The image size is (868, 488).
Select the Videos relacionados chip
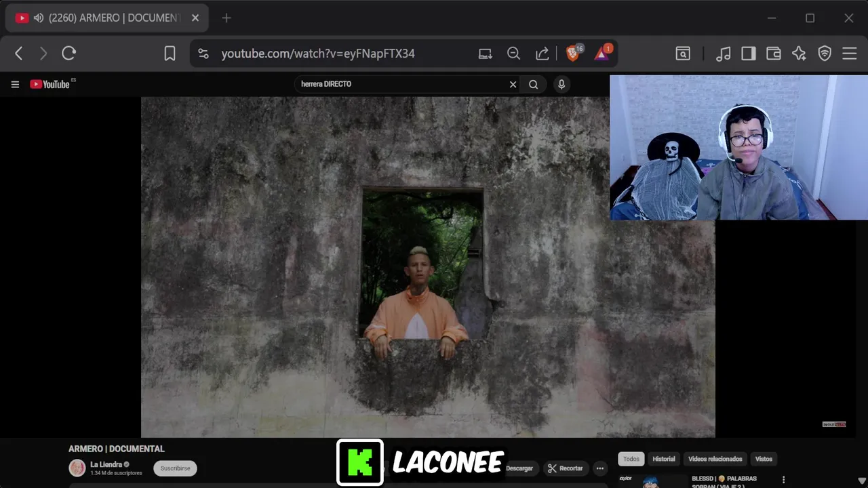(x=715, y=459)
